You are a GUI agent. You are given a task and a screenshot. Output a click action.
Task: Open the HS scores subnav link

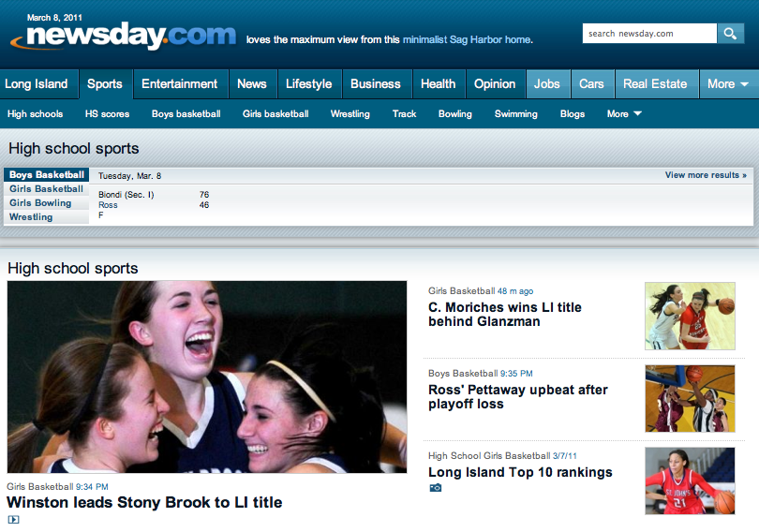tap(107, 114)
